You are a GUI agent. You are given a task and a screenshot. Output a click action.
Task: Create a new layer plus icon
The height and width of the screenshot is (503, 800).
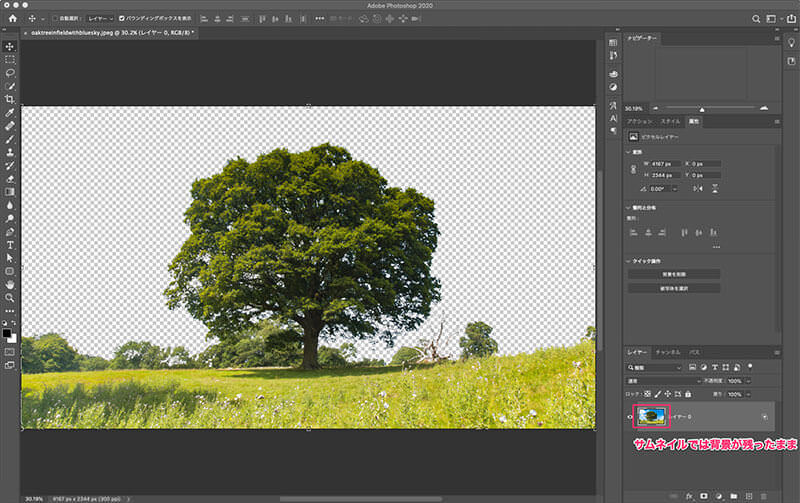click(749, 496)
